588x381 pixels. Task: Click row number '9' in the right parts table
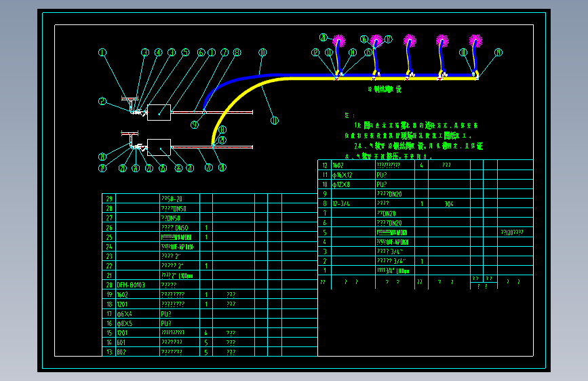click(325, 195)
